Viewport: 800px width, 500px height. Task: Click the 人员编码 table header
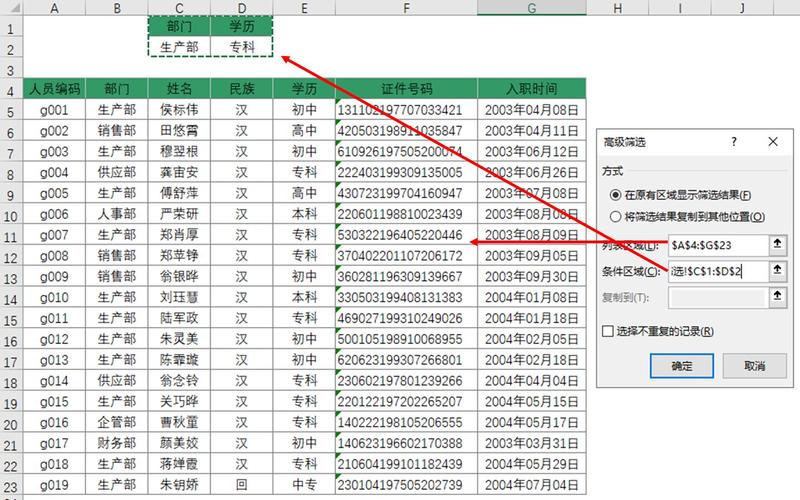tap(54, 89)
